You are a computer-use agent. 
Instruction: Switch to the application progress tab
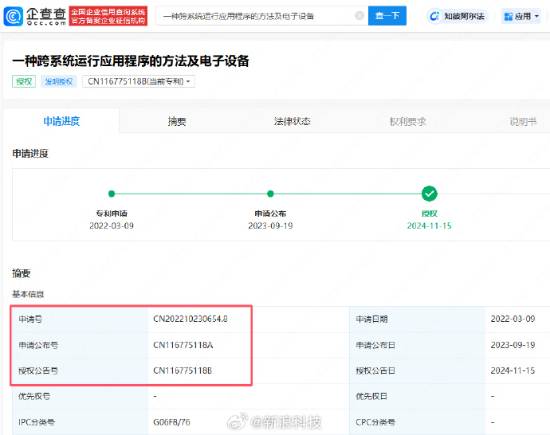click(x=61, y=121)
